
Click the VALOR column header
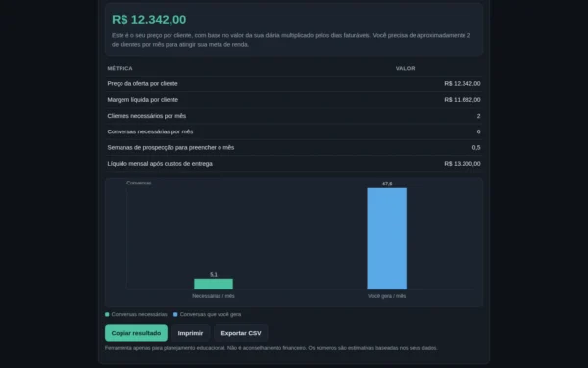(405, 68)
